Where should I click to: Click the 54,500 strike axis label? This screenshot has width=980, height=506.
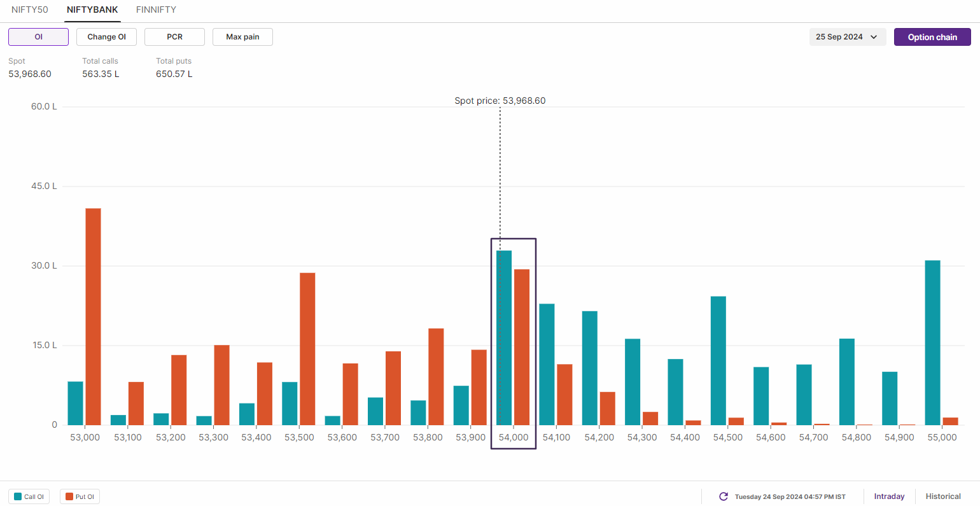pos(727,437)
